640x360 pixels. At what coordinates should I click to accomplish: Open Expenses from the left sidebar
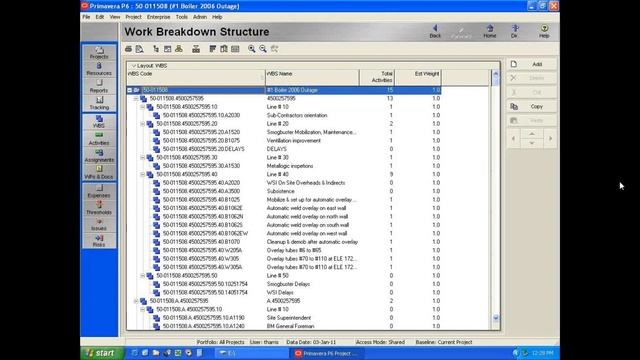[x=99, y=191]
